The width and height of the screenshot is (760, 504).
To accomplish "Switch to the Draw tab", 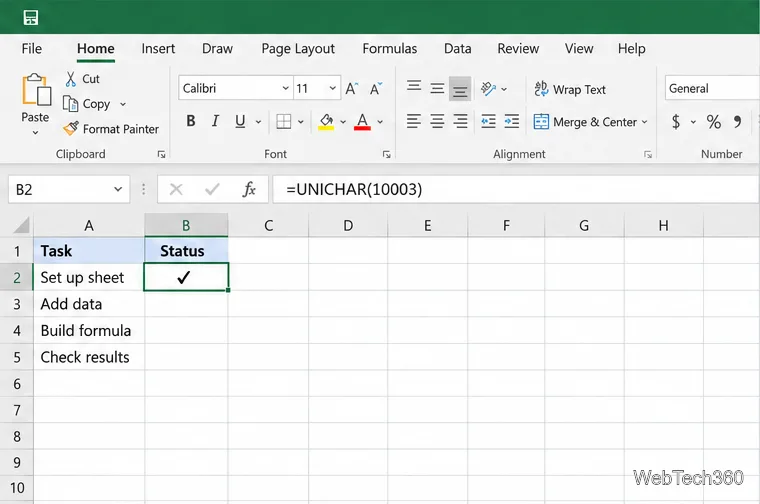I will click(x=217, y=48).
